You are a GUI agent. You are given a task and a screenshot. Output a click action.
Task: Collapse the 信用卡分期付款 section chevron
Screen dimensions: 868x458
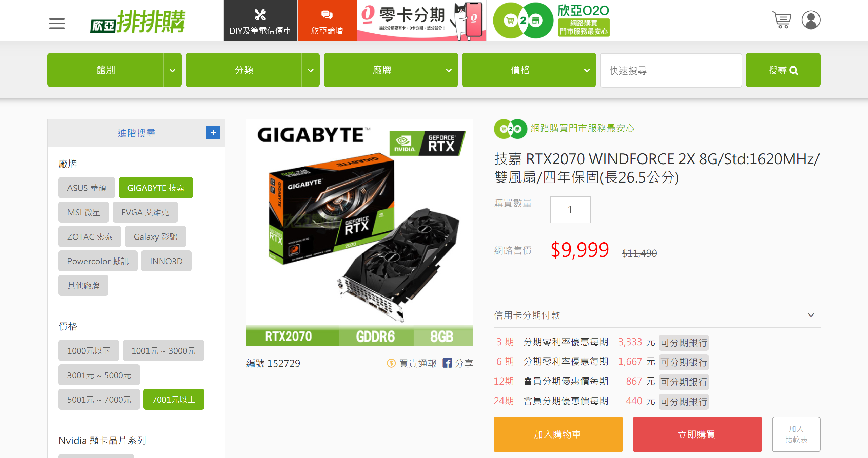click(811, 315)
